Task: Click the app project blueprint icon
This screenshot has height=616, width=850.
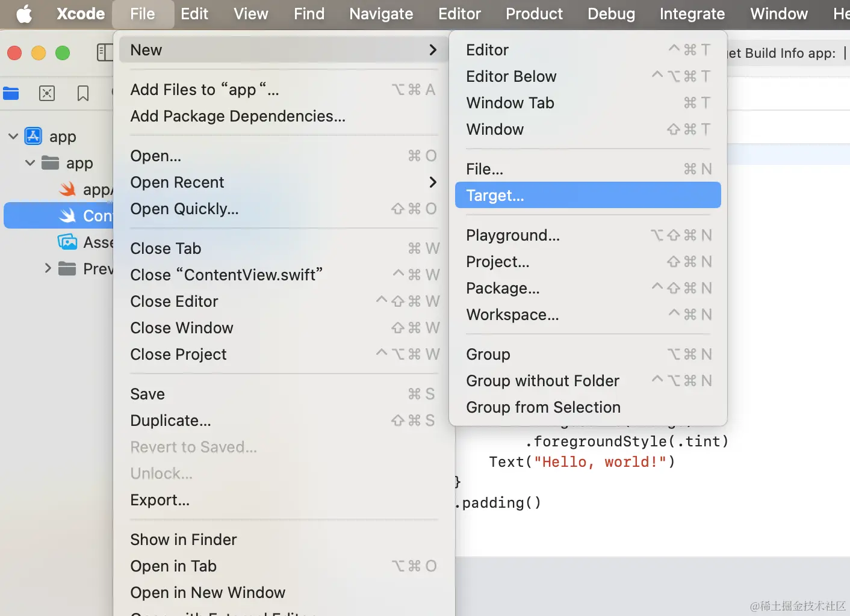Action: pos(33,137)
